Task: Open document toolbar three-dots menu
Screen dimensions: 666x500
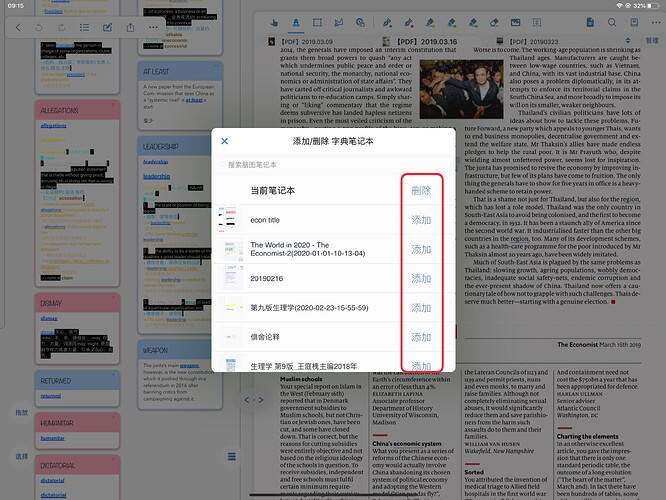Action: (656, 23)
